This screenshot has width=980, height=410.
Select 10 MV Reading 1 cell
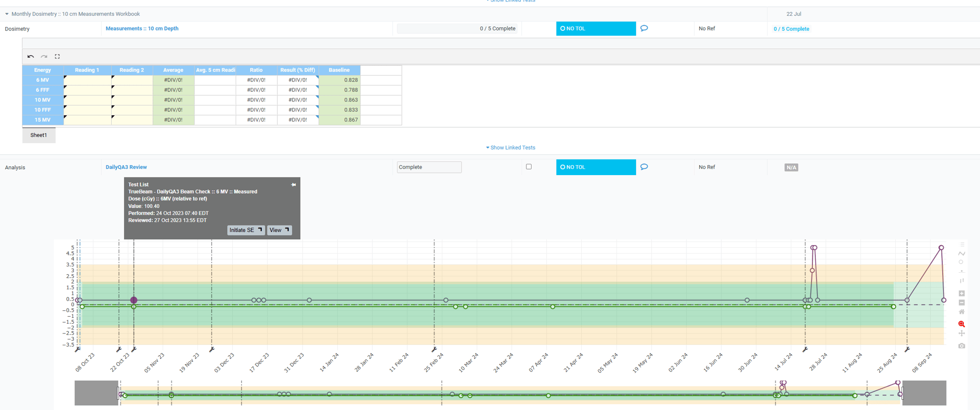pyautogui.click(x=88, y=100)
